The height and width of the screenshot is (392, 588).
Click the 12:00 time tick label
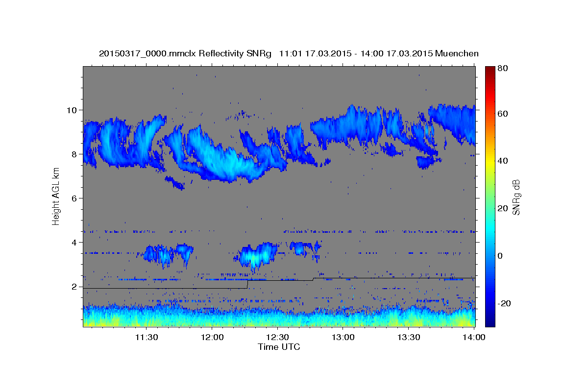212,338
